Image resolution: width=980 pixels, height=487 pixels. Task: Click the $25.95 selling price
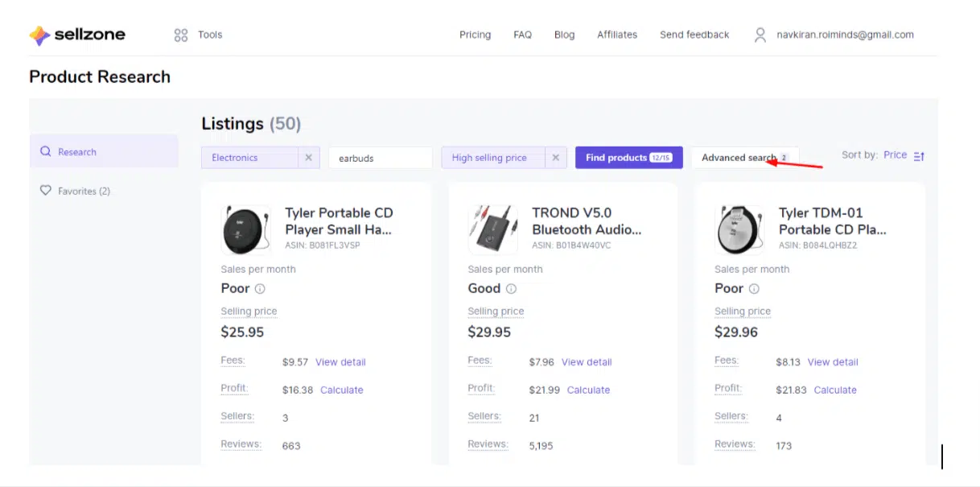[x=242, y=332]
